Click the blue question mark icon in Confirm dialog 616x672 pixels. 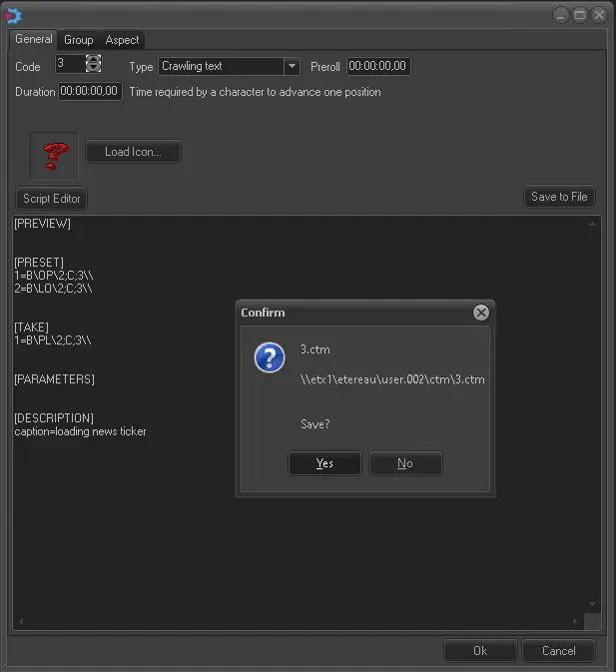pos(270,357)
